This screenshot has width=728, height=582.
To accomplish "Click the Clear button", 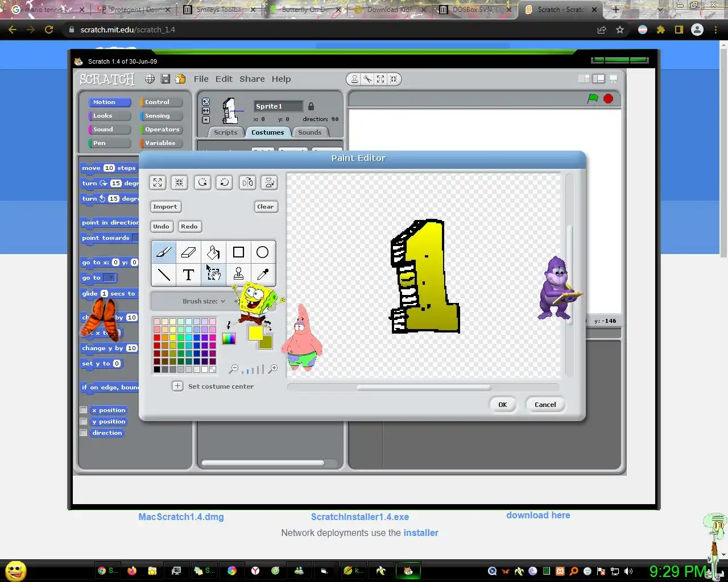I will tap(266, 207).
